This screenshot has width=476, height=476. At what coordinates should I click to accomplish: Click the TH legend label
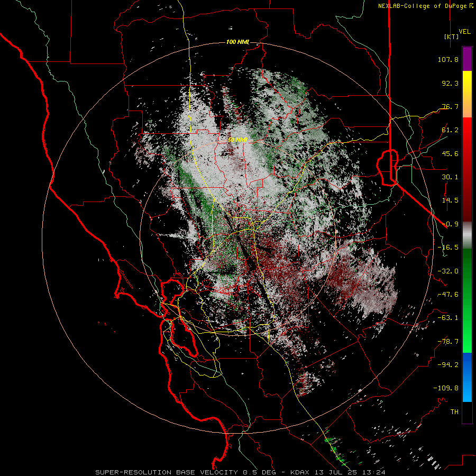pyautogui.click(x=454, y=412)
